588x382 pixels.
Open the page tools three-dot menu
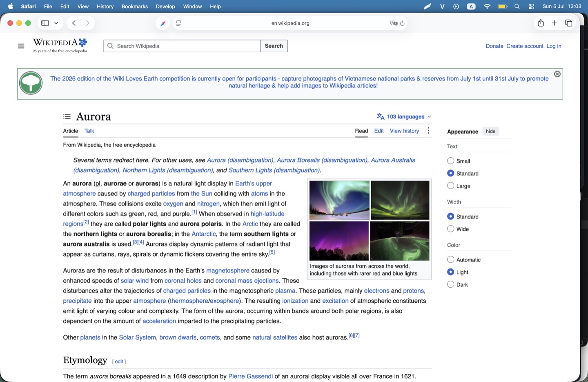(428, 131)
